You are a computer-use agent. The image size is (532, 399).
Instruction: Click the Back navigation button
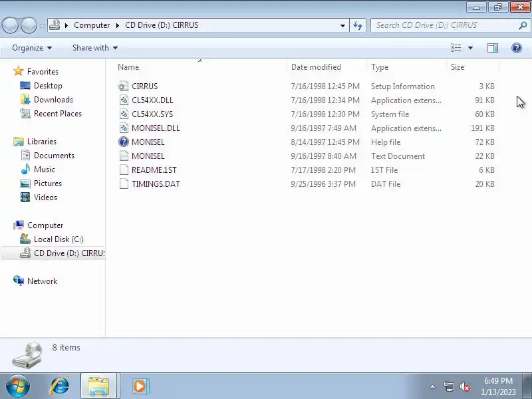tap(10, 25)
